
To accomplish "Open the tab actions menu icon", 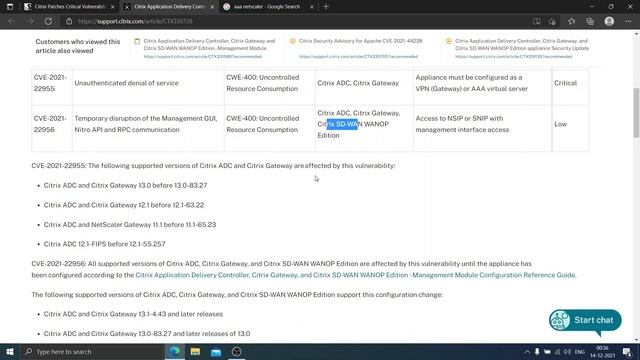I will coord(10,7).
